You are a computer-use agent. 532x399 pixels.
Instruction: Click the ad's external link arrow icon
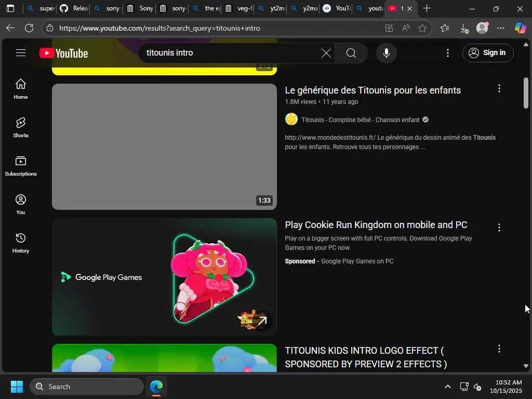(x=262, y=321)
